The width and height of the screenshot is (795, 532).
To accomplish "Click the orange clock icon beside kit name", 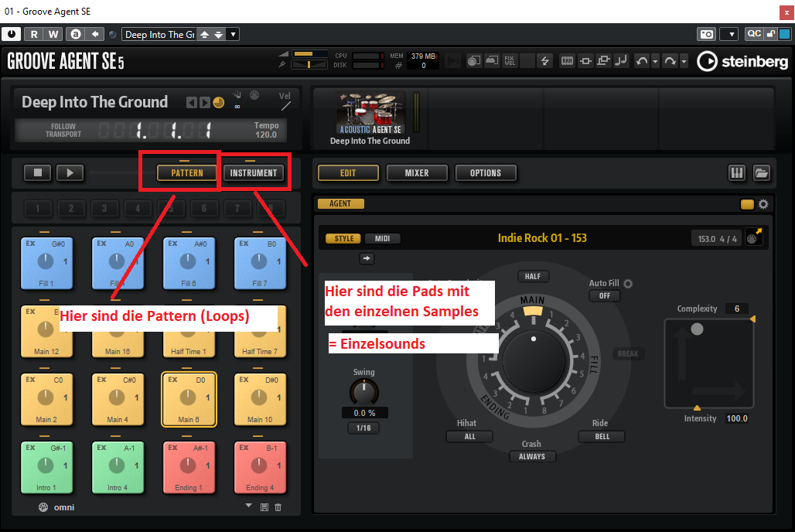I will [x=219, y=102].
